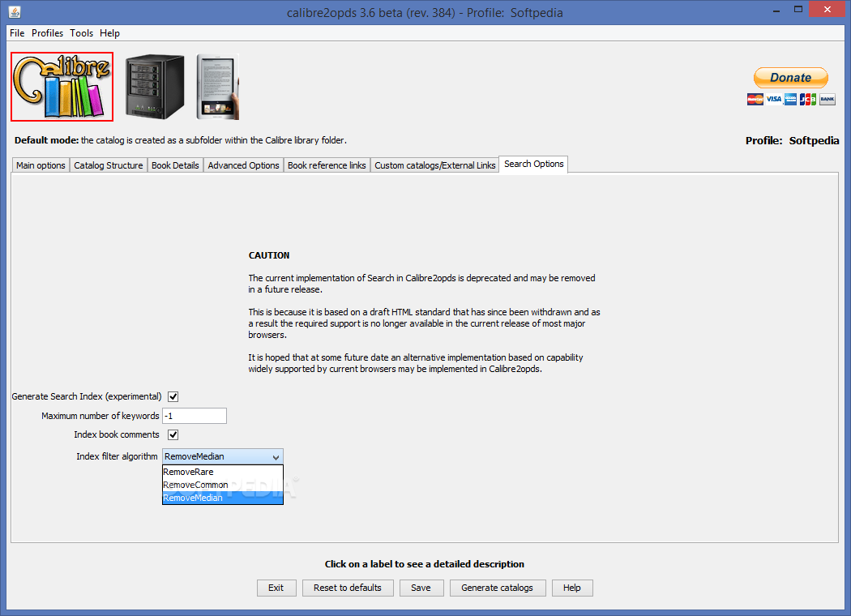Click the Exit button

point(276,588)
